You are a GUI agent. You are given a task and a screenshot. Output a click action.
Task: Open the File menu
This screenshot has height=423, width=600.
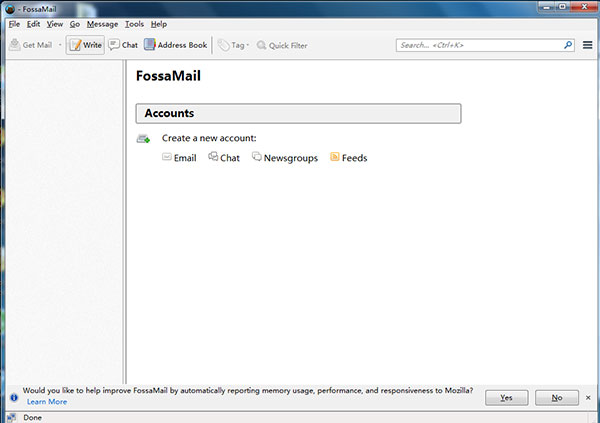click(x=14, y=24)
